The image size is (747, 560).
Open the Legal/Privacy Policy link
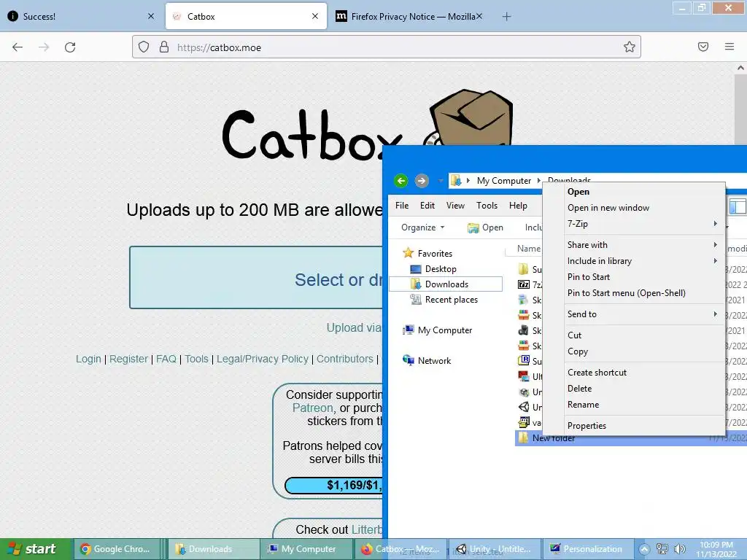[263, 359]
